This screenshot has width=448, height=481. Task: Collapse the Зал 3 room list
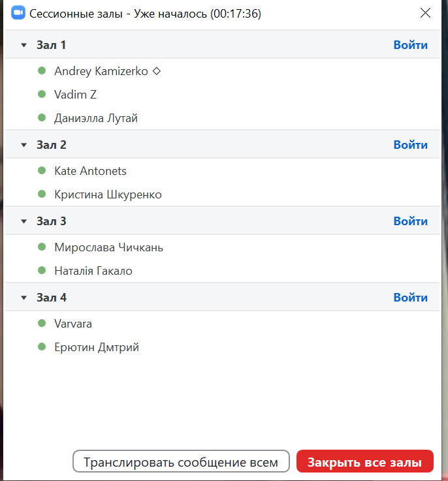coord(24,221)
